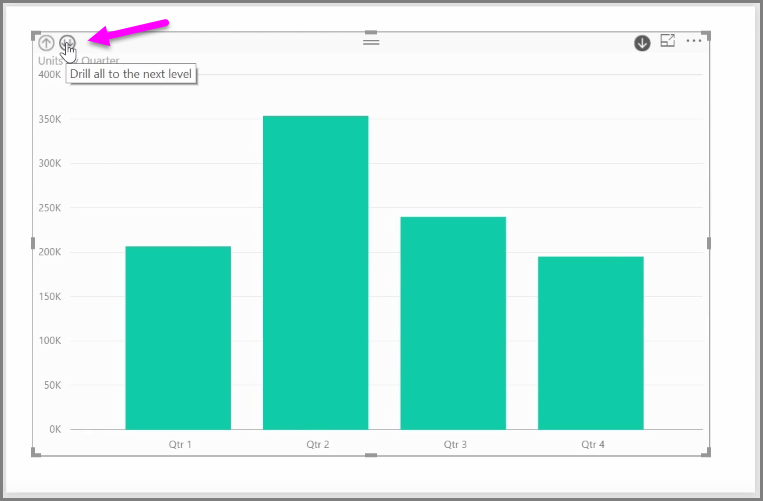Click the 300K y-axis label
763x501 pixels.
(x=50, y=163)
